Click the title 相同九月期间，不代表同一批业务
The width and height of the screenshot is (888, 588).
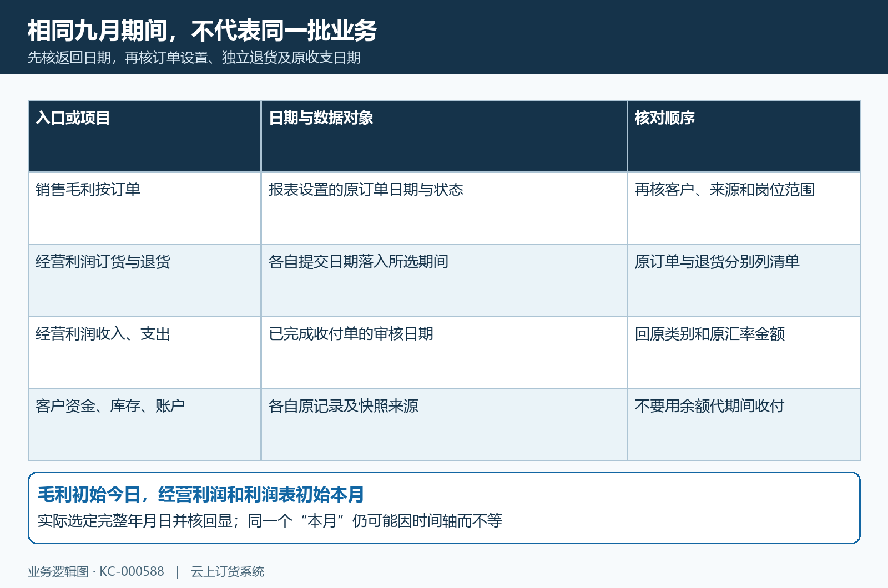click(x=202, y=31)
